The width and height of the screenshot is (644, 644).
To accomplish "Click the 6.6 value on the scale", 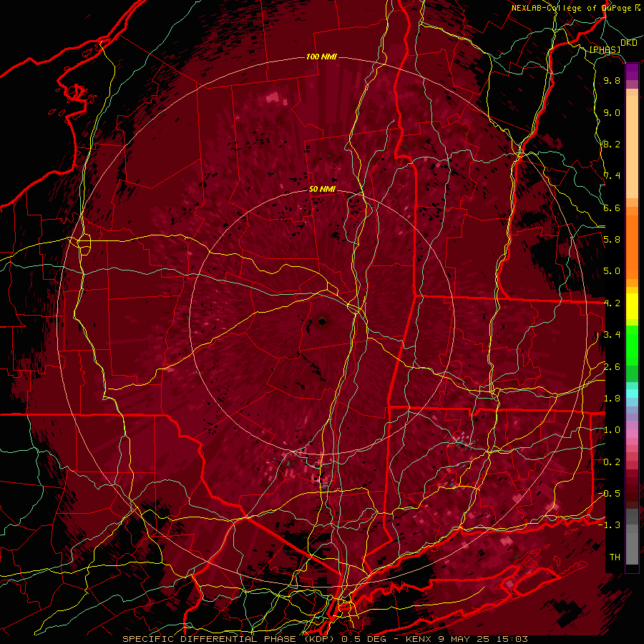I will 612,208.
